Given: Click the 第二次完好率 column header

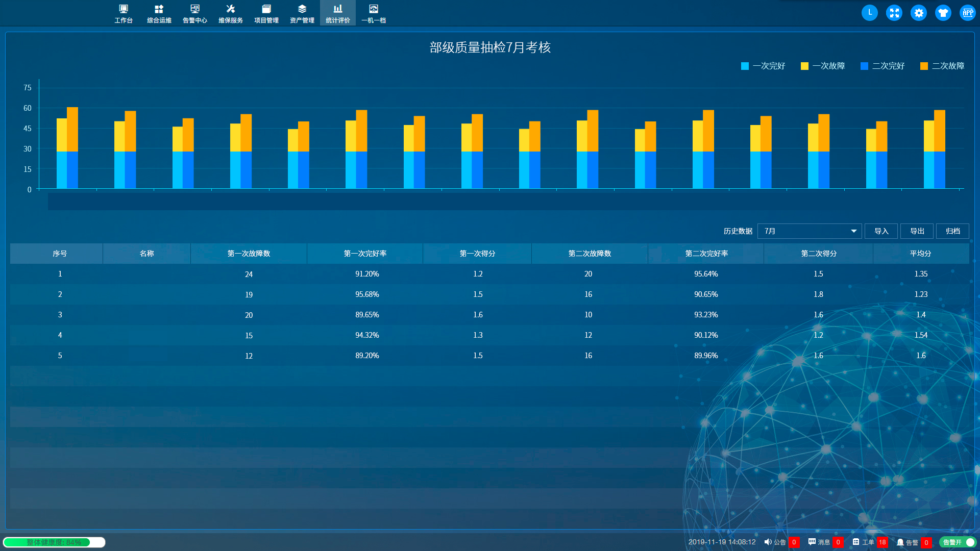Looking at the screenshot, I should [706, 254].
